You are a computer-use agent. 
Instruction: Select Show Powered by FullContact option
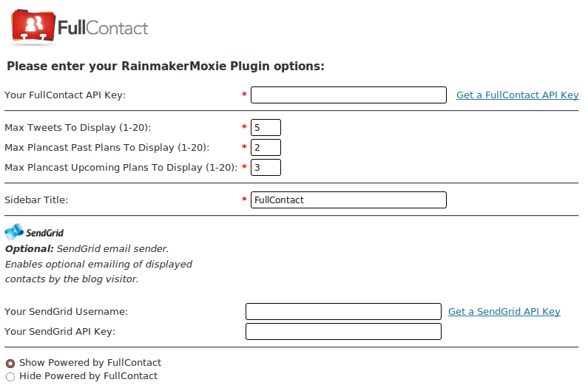[x=10, y=363]
